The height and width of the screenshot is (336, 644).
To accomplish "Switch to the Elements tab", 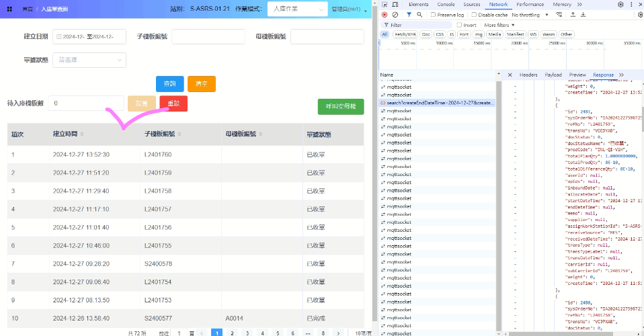I will click(x=419, y=5).
